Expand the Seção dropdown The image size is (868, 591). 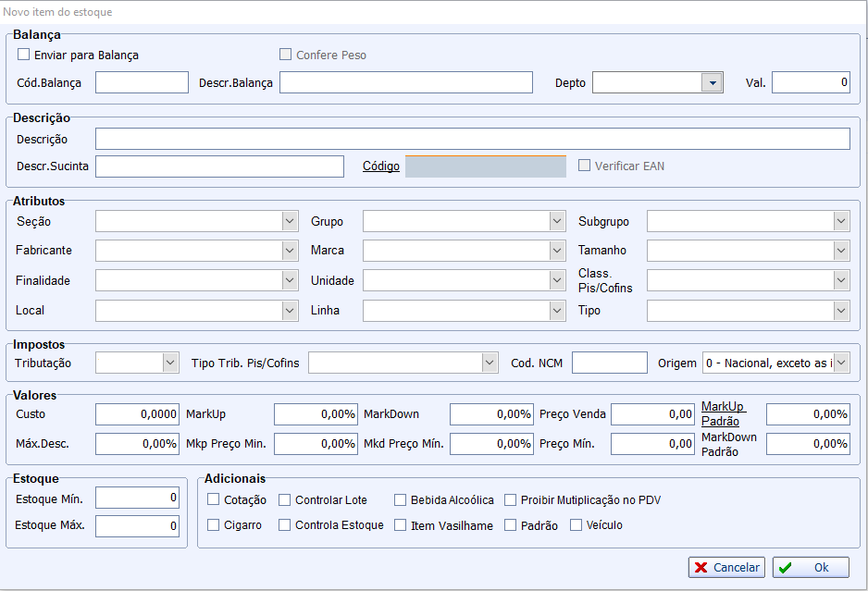tap(290, 221)
